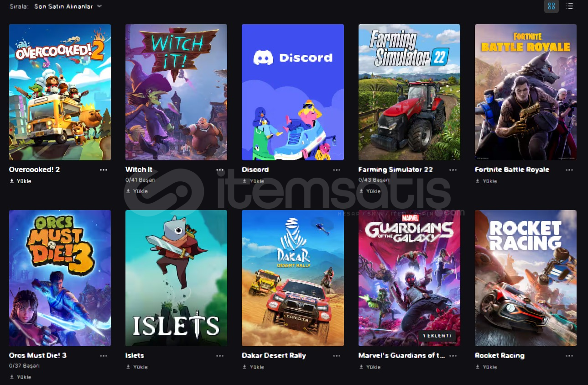Open options menu for Orcs Must Die! 3
Image resolution: width=588 pixels, height=385 pixels.
point(104,356)
